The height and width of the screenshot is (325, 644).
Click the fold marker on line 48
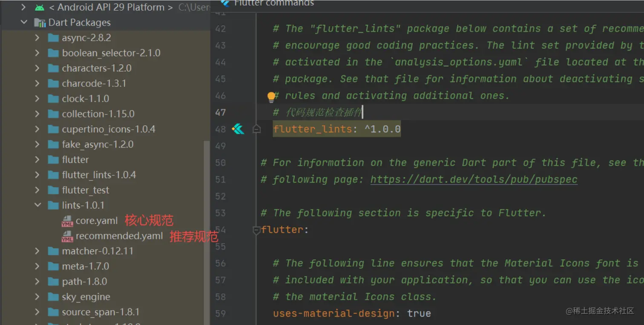click(256, 129)
